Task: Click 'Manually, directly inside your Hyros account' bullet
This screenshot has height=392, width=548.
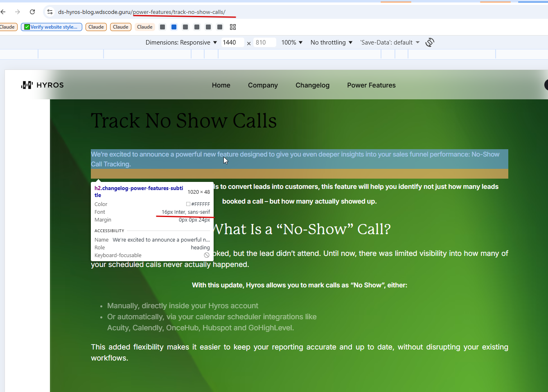Action: coord(183,306)
